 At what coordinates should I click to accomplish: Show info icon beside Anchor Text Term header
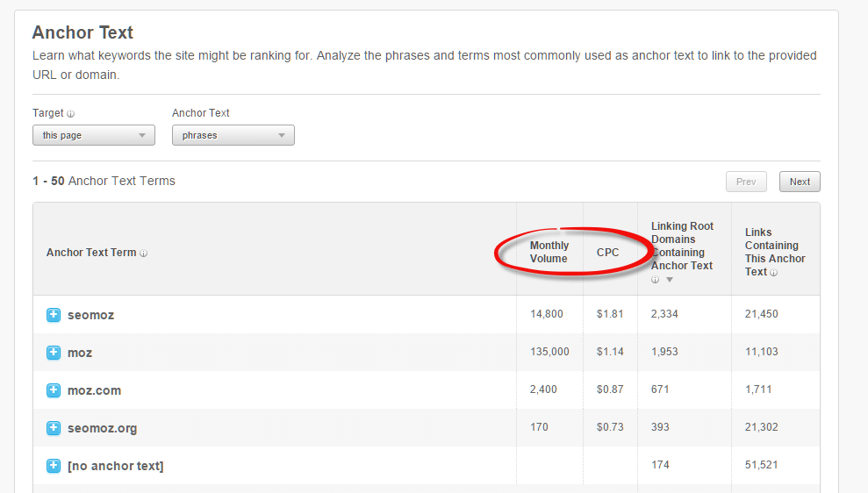click(143, 254)
